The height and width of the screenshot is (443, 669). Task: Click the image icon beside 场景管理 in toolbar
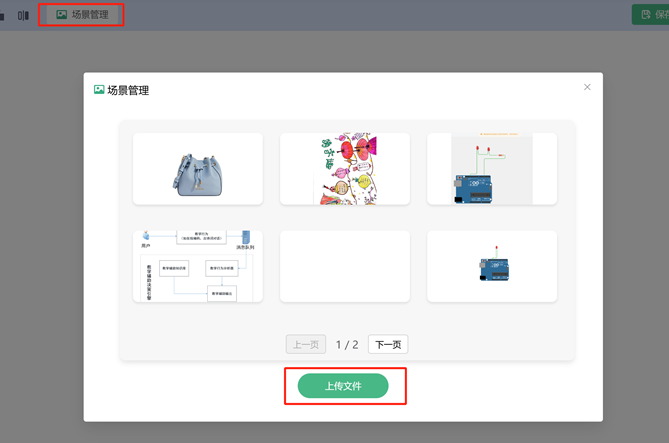(x=62, y=15)
